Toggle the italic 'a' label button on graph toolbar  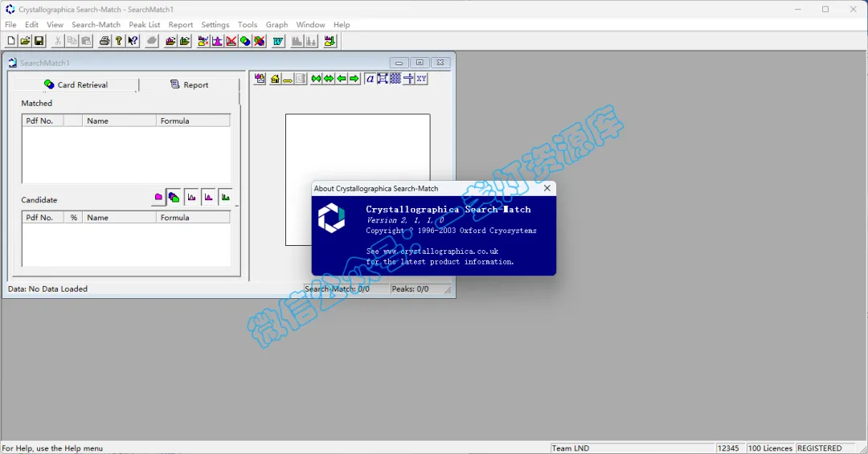(370, 79)
